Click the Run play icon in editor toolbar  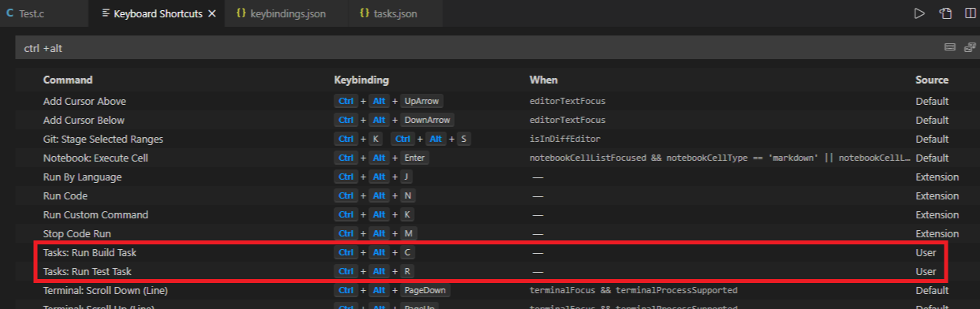(919, 13)
